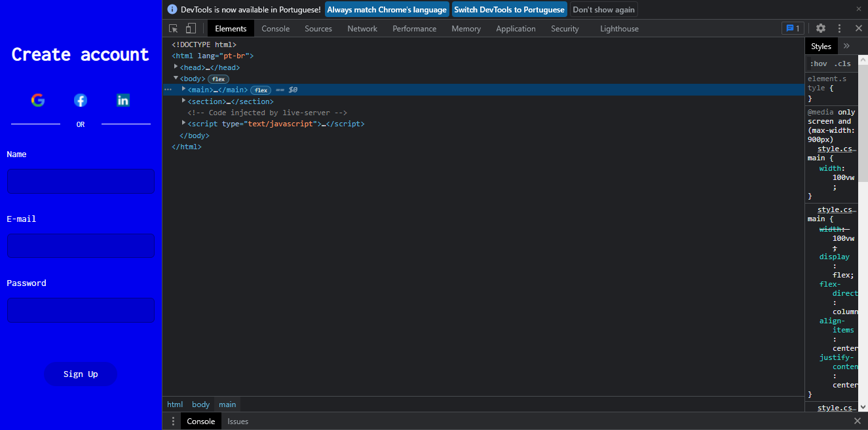The image size is (868, 430).
Task: Toggle the flex overlay badge on body
Action: pos(218,78)
